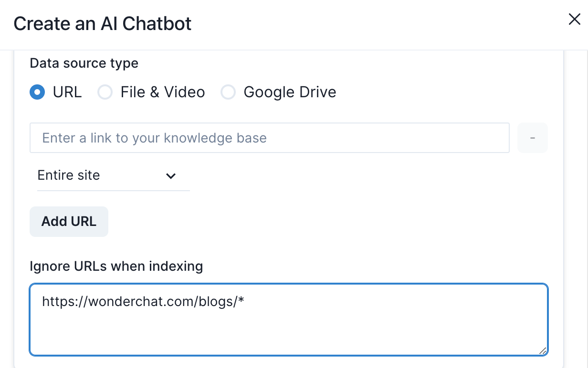This screenshot has height=368, width=588.
Task: Click the "File & Video" label text
Action: click(x=163, y=92)
